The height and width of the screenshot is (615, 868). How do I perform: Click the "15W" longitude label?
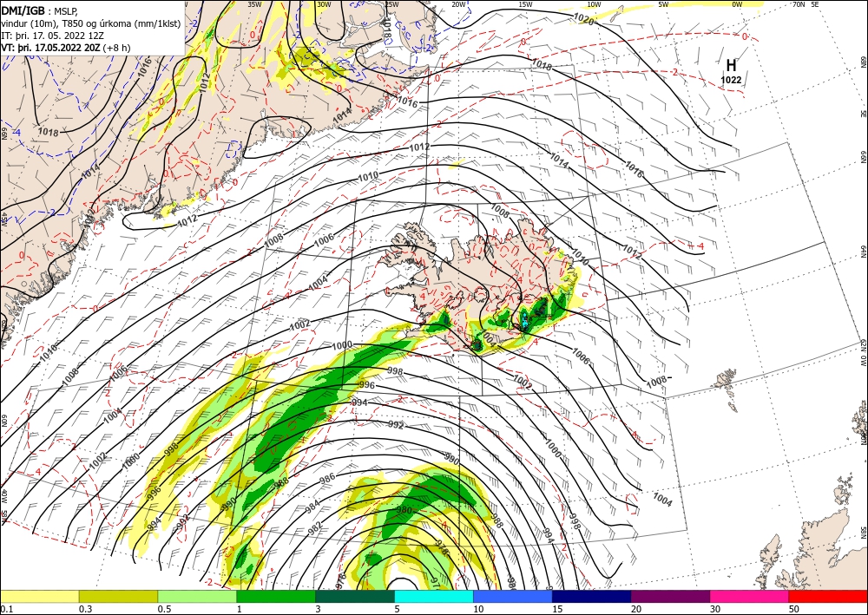point(526,4)
